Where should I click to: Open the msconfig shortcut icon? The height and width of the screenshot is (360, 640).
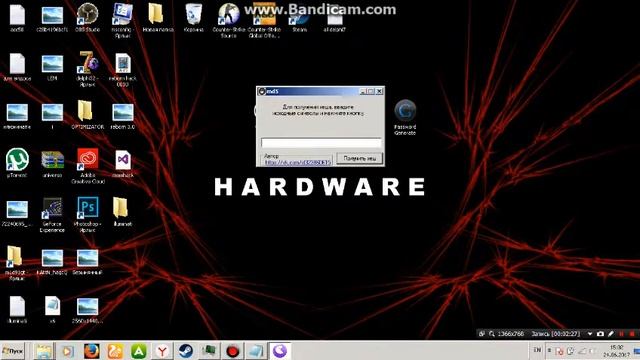[x=122, y=20]
